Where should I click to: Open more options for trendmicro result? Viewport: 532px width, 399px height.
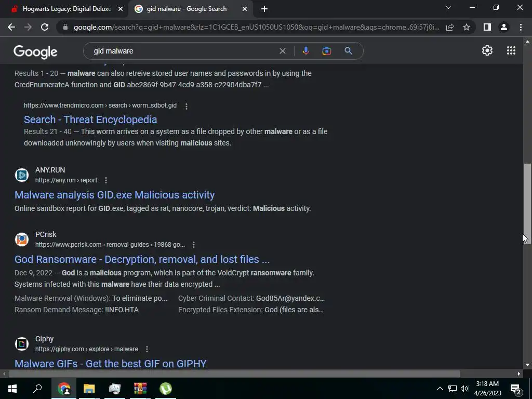pyautogui.click(x=187, y=106)
